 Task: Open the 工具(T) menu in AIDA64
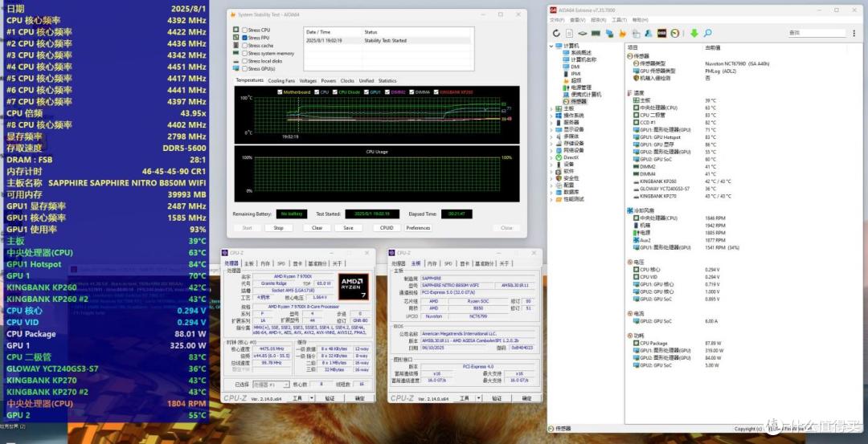pyautogui.click(x=619, y=20)
